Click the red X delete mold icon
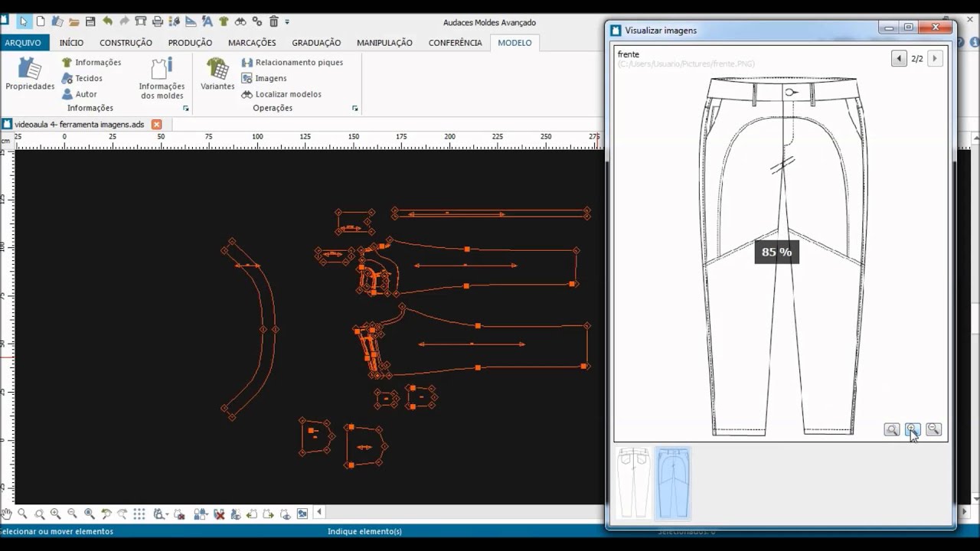Screen dimensions: 980x551 219,514
